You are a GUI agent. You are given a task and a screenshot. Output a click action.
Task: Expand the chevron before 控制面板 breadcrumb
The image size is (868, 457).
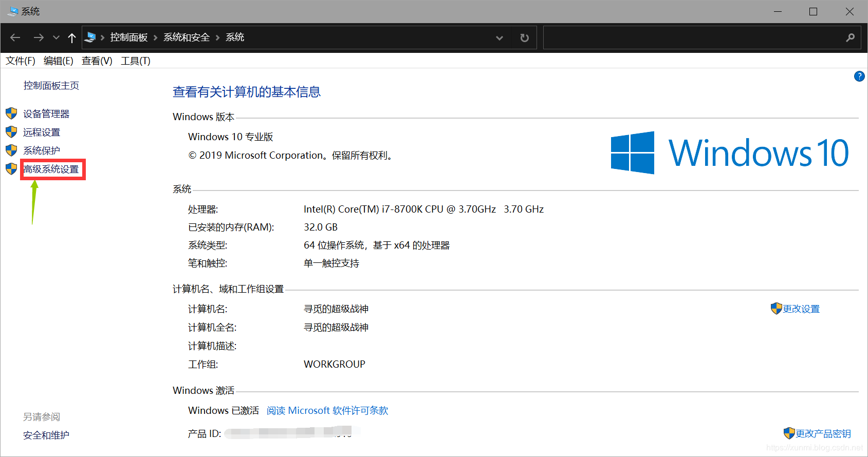point(103,37)
